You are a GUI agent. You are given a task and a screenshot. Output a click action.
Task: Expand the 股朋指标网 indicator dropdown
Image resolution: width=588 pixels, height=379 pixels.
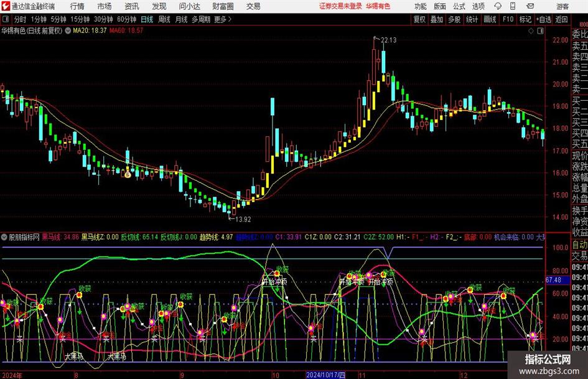(4, 237)
